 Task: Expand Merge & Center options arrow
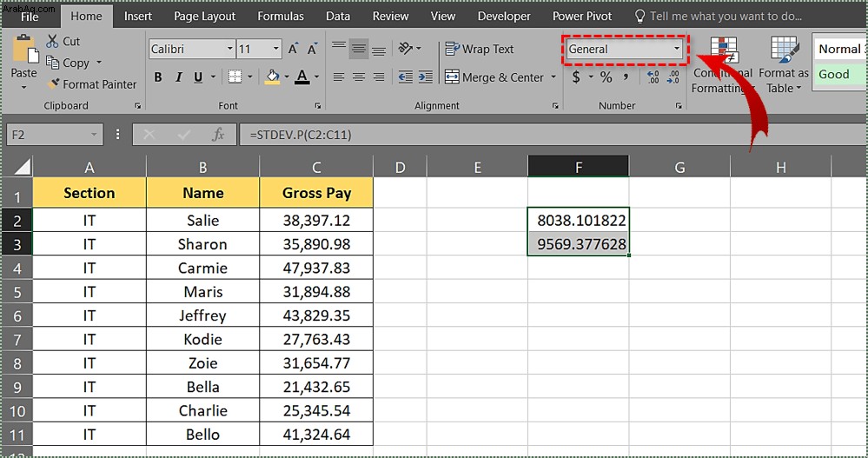point(553,77)
